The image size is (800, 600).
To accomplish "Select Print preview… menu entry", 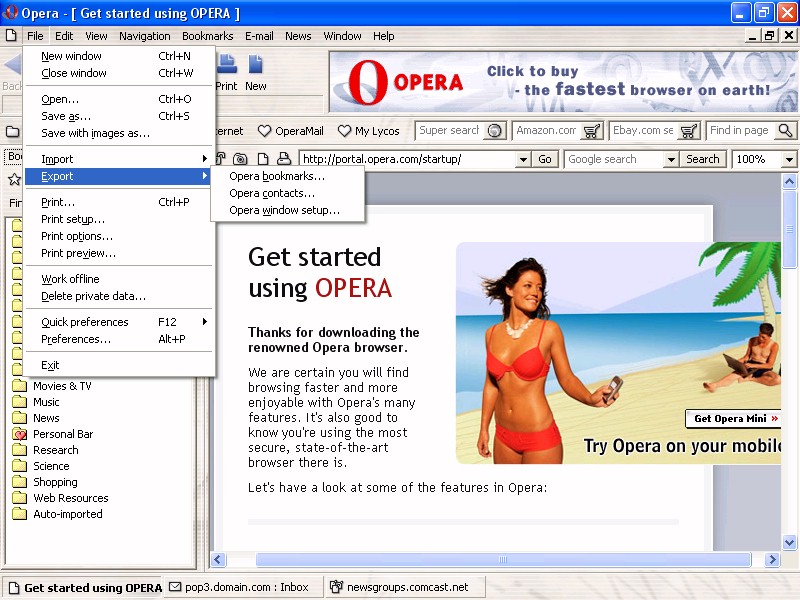I will pos(119,253).
